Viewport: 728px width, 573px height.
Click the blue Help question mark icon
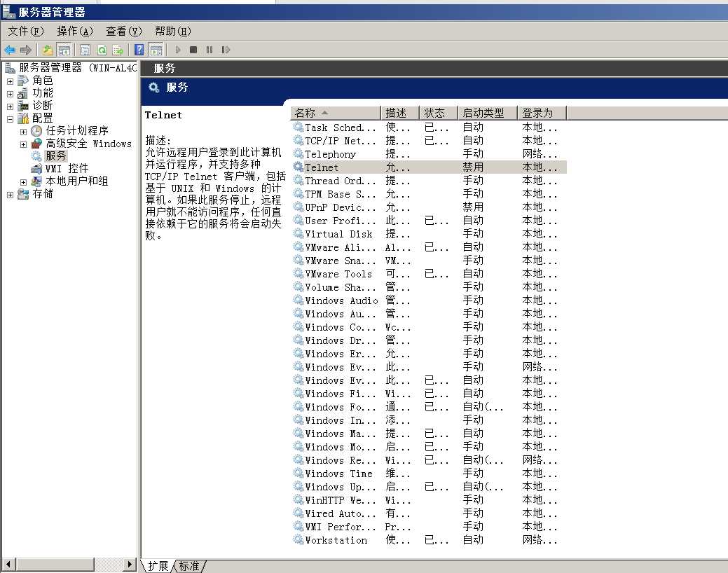pos(139,50)
